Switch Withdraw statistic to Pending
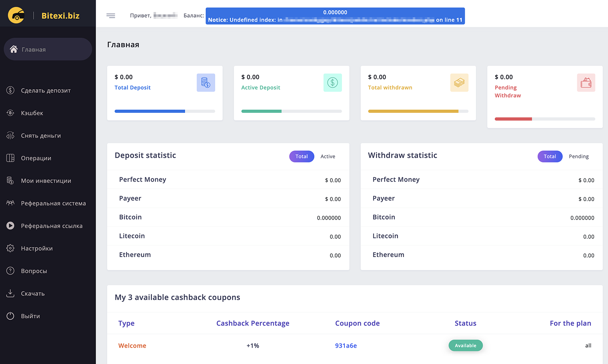The height and width of the screenshot is (364, 608). 578,156
